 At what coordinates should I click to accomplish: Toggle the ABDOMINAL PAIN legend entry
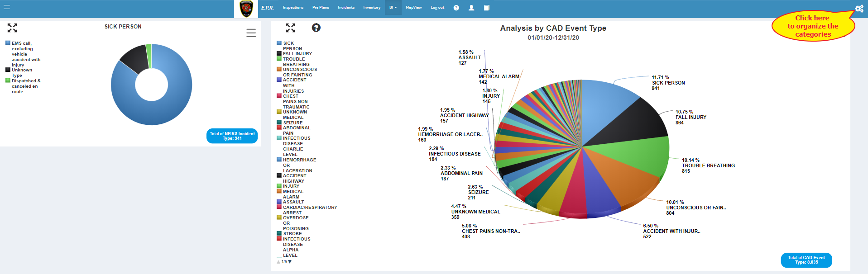[293, 130]
